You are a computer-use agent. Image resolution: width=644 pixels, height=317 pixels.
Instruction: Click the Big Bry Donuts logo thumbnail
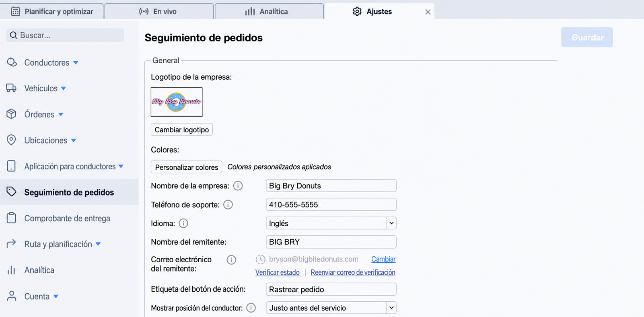[x=177, y=102]
